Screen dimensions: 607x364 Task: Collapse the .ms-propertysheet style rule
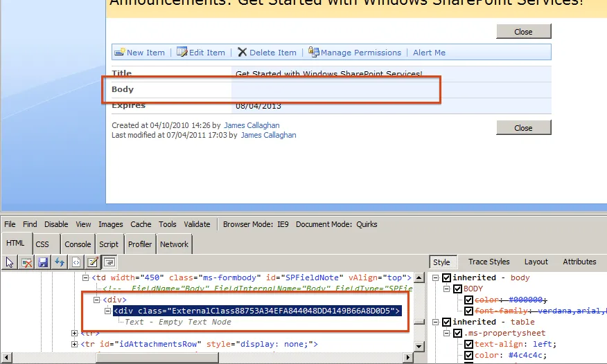click(447, 333)
